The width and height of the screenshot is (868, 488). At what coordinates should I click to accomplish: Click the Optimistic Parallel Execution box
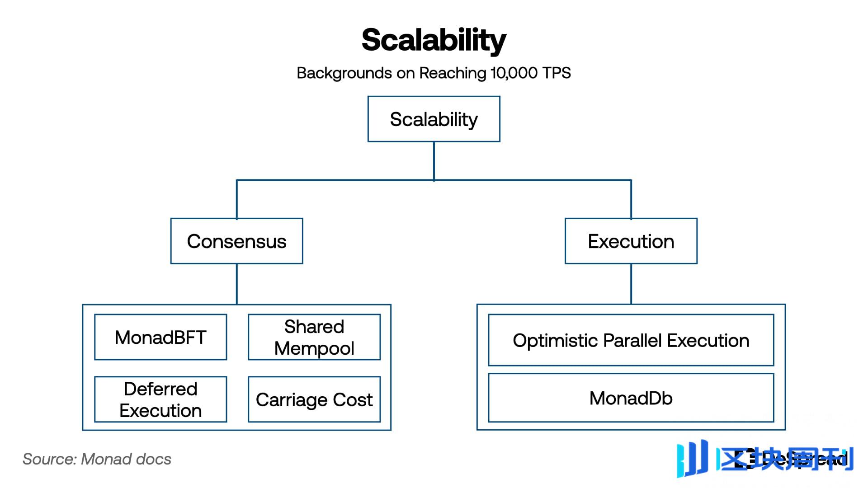click(x=631, y=340)
